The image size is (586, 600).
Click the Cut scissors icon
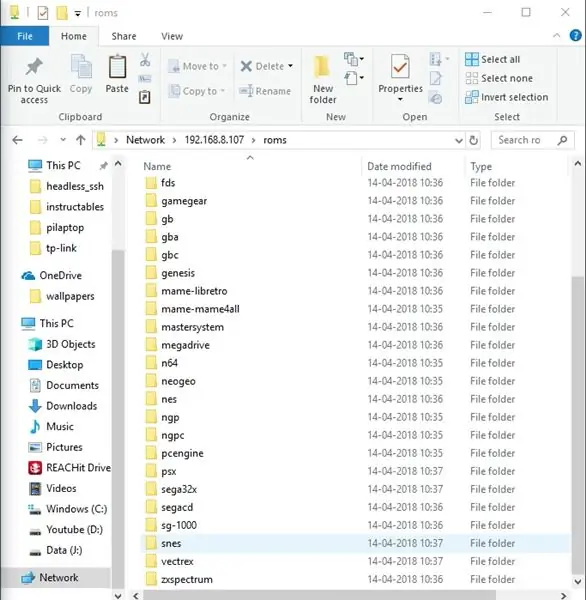coord(145,60)
